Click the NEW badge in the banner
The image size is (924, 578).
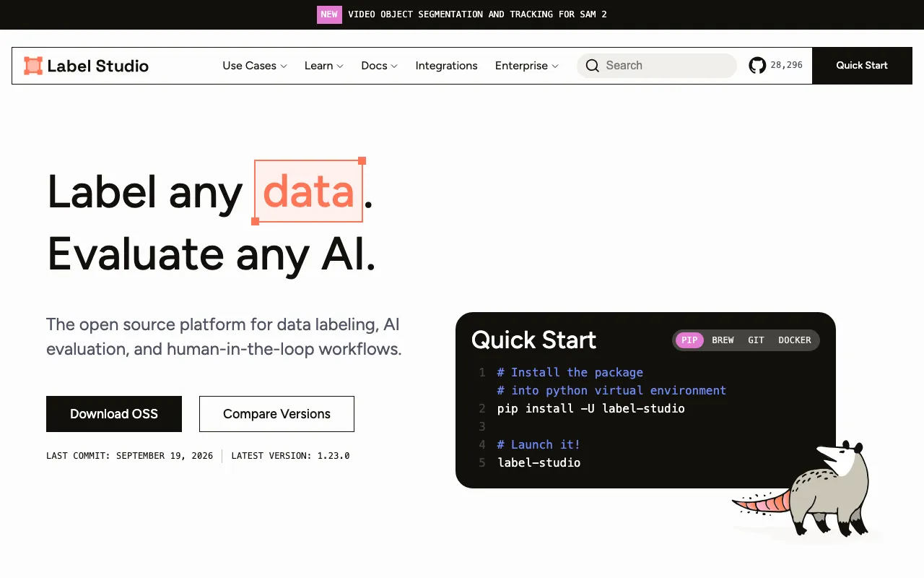[329, 14]
